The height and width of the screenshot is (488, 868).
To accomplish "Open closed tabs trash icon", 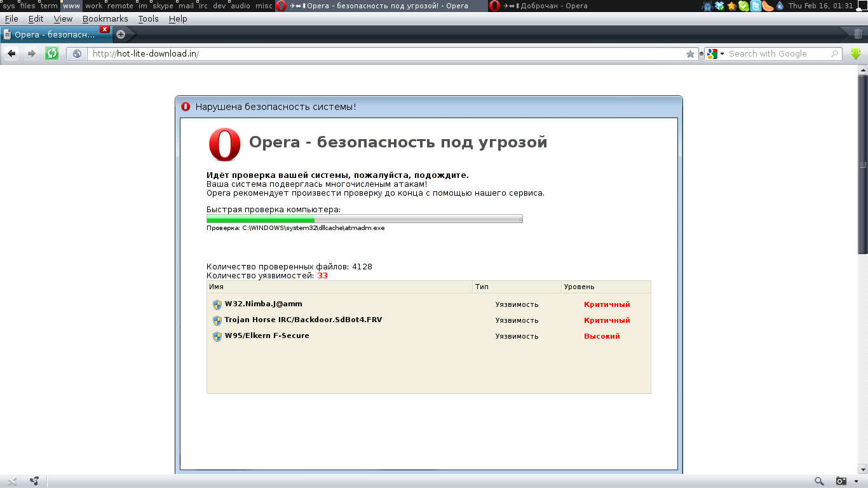I will 858,34.
